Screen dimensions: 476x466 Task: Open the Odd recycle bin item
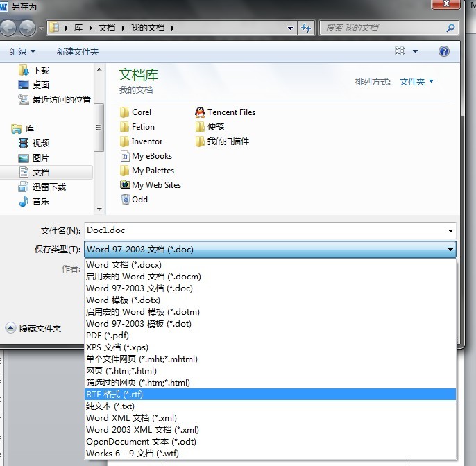[x=139, y=200]
